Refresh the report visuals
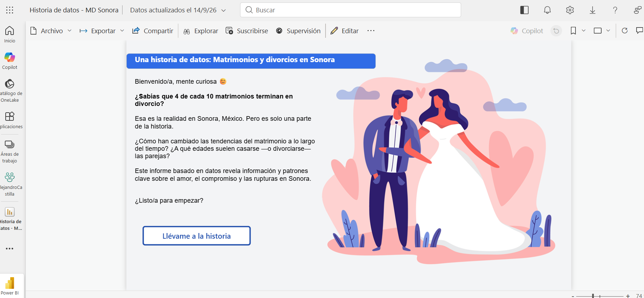 pyautogui.click(x=625, y=31)
